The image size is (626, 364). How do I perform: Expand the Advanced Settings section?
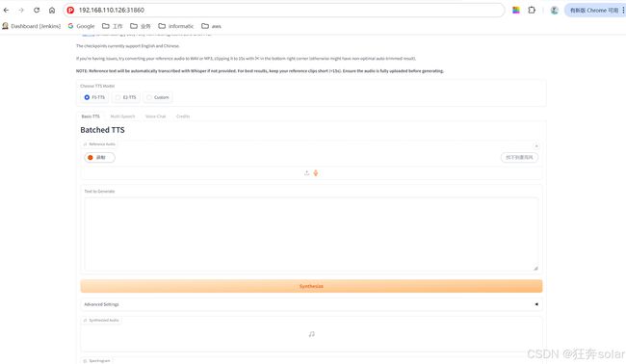311,304
